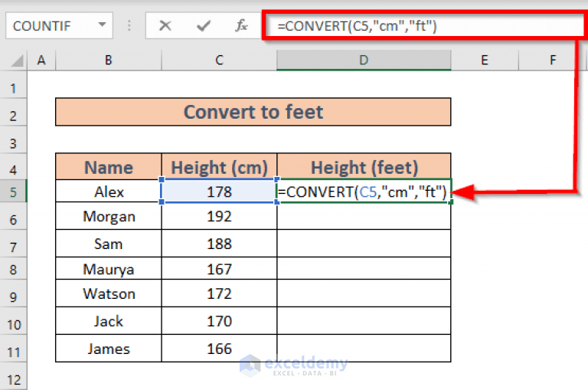
Task: Select the cell containing 'Jack'
Action: [x=109, y=321]
